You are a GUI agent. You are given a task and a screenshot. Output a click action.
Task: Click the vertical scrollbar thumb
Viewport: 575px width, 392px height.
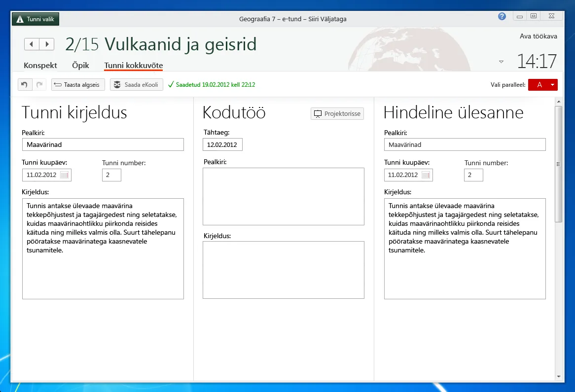click(x=559, y=164)
